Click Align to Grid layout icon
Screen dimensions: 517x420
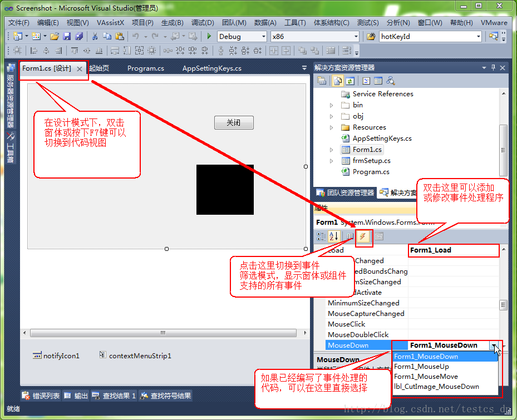(x=17, y=51)
